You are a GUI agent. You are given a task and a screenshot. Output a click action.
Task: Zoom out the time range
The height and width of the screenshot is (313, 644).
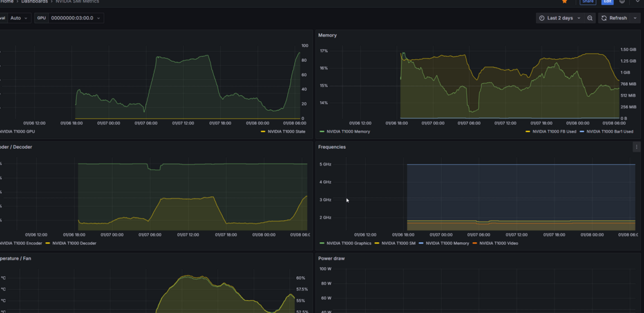tap(590, 18)
